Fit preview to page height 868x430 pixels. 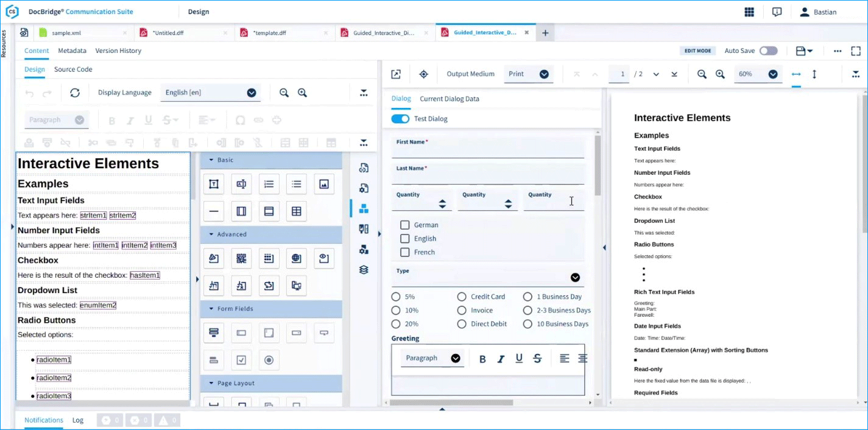tap(814, 74)
